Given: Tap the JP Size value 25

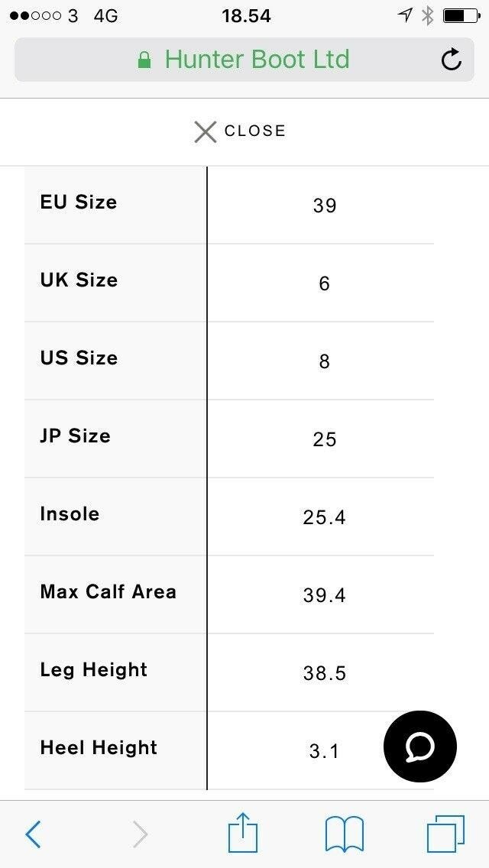Looking at the screenshot, I should click(324, 439).
